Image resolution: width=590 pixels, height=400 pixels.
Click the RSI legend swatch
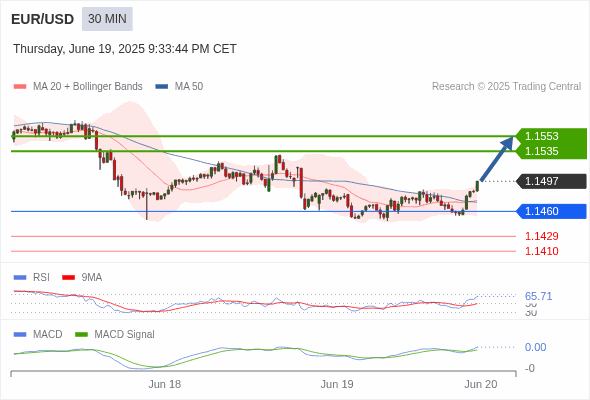(20, 278)
